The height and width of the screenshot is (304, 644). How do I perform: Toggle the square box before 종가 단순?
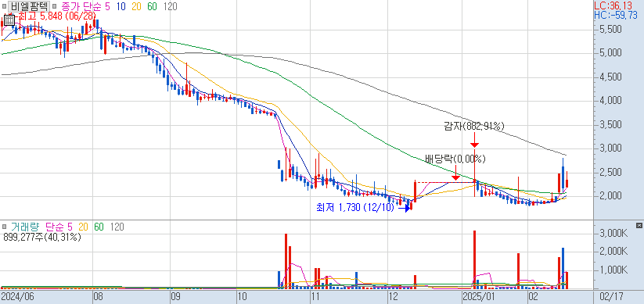point(55,7)
